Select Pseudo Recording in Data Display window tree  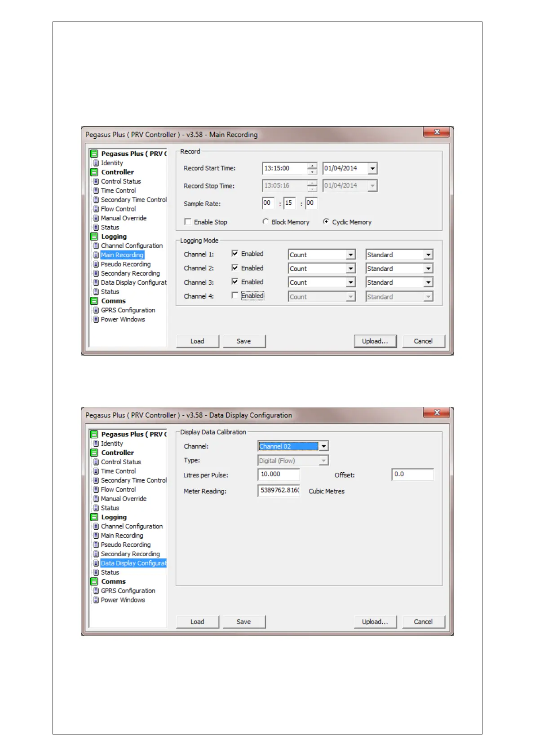pos(126,545)
